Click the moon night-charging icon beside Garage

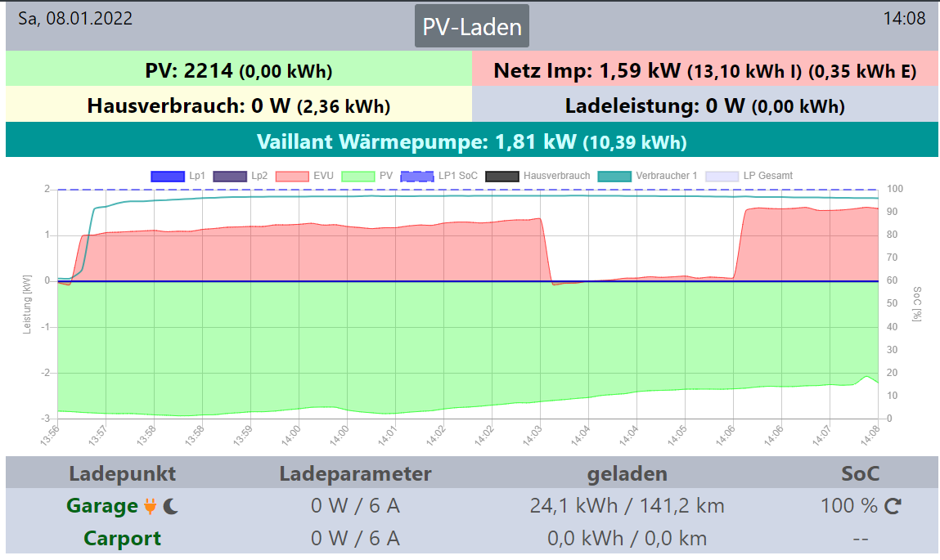[171, 507]
